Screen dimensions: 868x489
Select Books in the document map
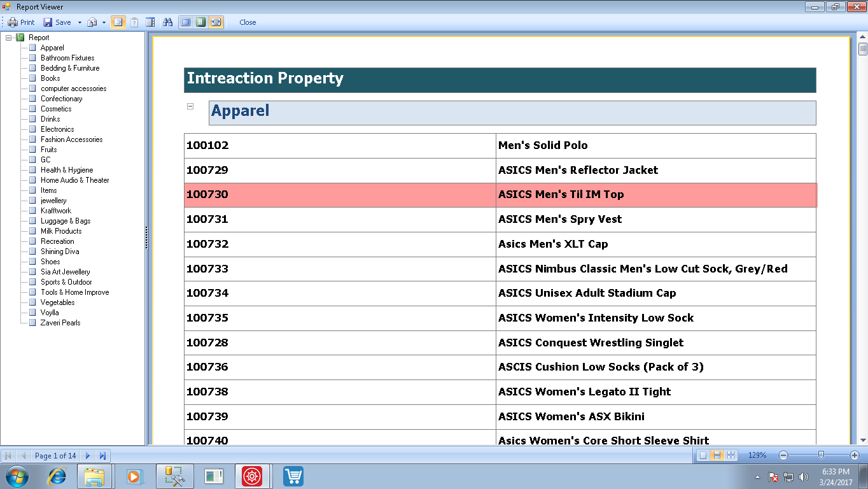tap(50, 78)
